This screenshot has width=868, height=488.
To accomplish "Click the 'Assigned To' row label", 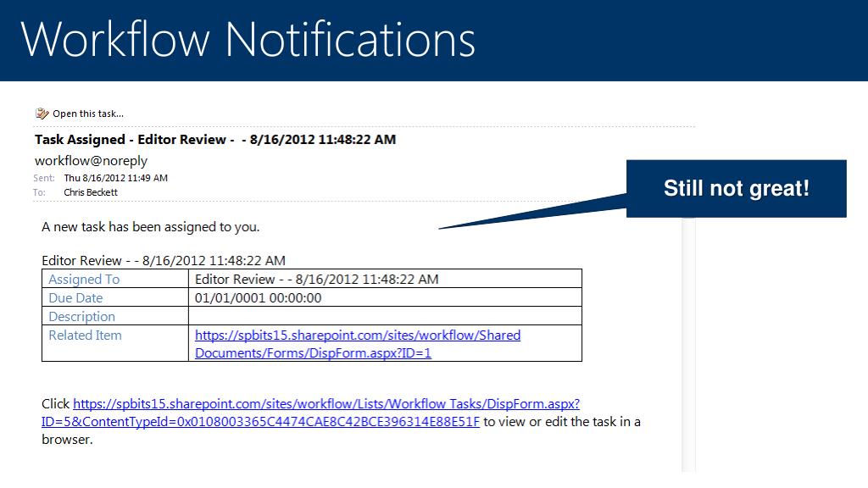I will [84, 279].
